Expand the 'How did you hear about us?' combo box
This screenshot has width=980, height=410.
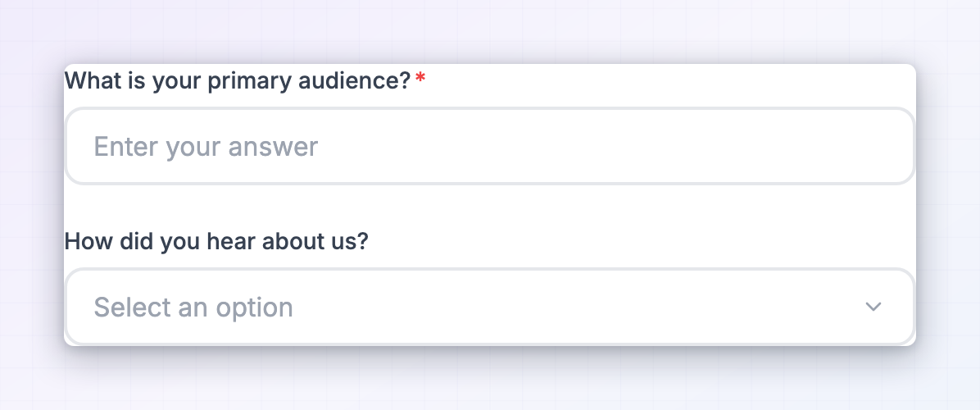(x=490, y=306)
